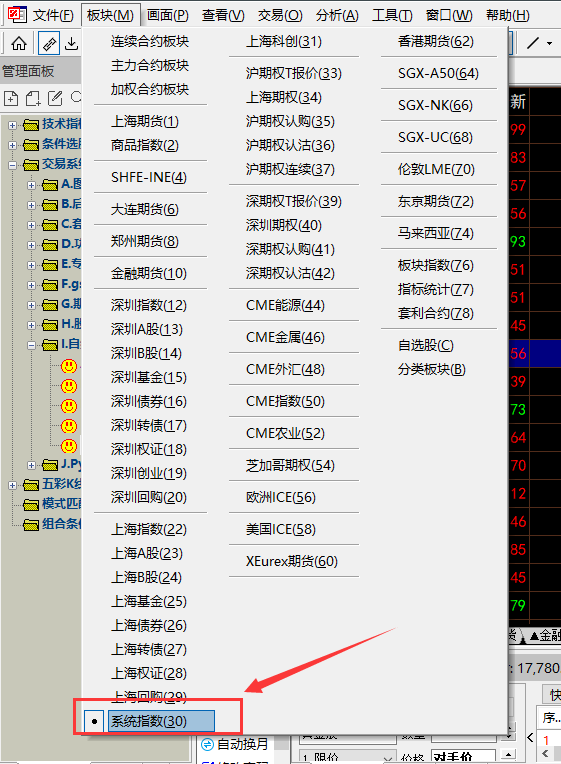
Task: Expand the C. subfolder node
Action: tap(32, 225)
